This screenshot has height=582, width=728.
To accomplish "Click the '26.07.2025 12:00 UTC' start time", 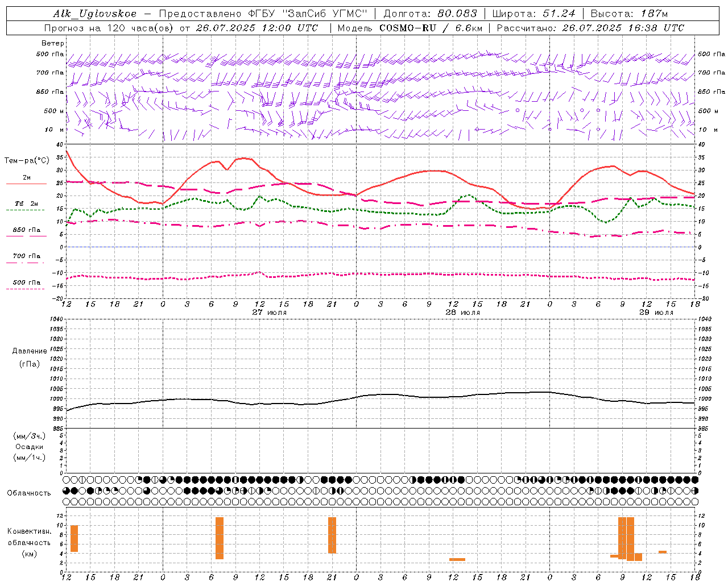I will [x=257, y=28].
